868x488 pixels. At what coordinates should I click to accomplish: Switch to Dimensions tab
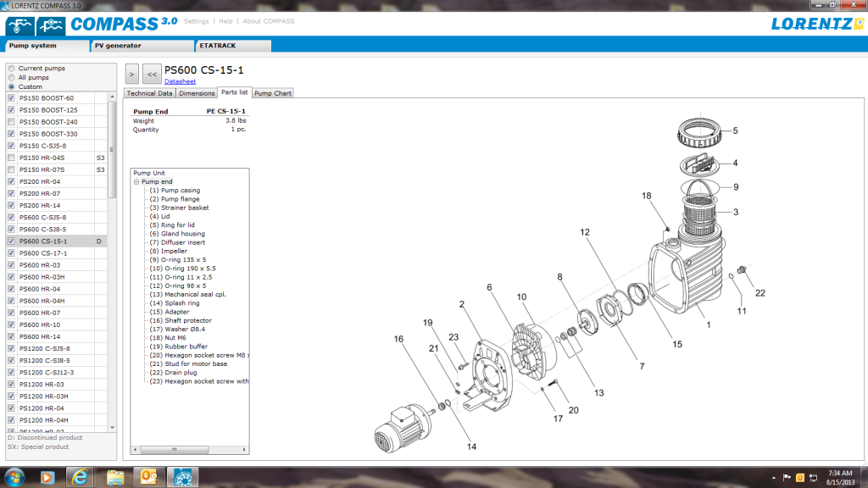(197, 93)
